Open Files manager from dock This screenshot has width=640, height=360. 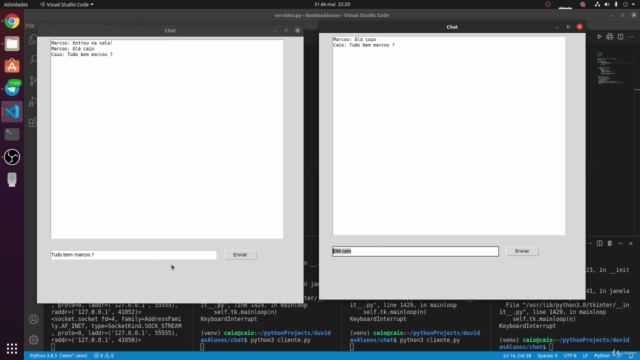[x=12, y=44]
